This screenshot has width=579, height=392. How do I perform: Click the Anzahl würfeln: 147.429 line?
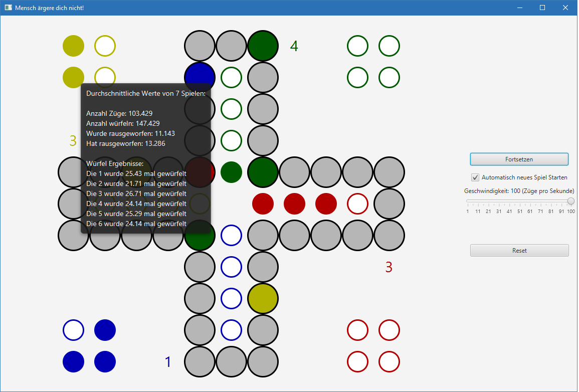pos(123,123)
